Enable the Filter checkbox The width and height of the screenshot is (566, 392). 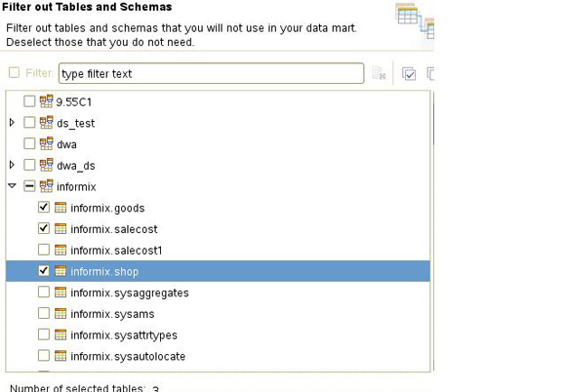(14, 72)
